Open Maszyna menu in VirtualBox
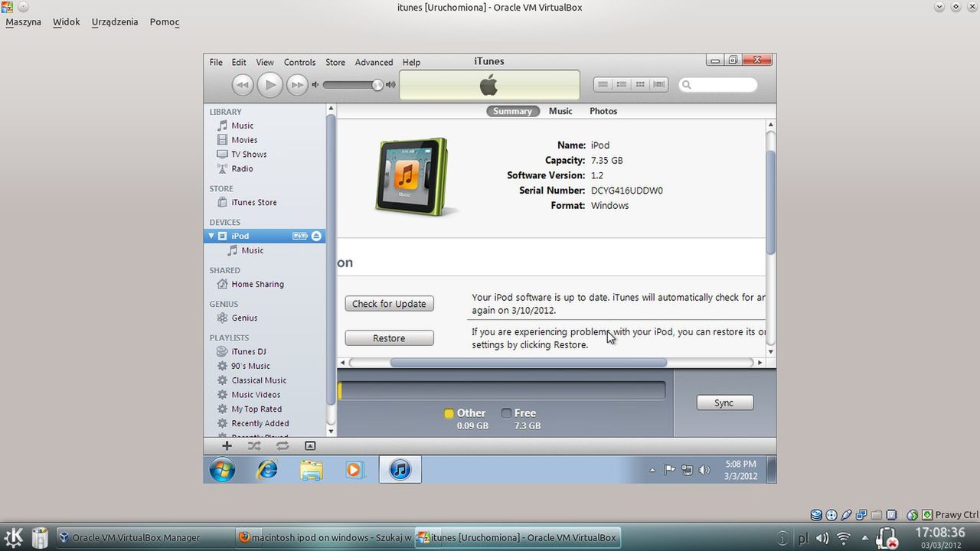The width and height of the screenshot is (980, 551). click(23, 22)
